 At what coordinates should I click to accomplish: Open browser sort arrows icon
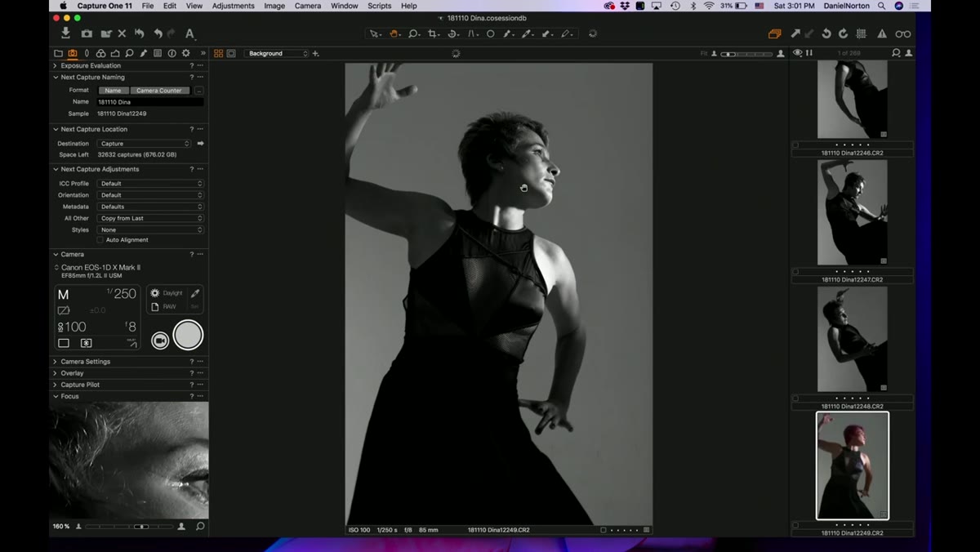point(809,53)
